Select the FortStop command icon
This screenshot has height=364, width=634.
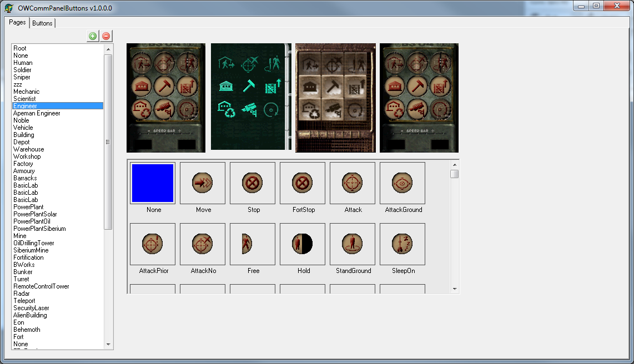[x=303, y=183]
